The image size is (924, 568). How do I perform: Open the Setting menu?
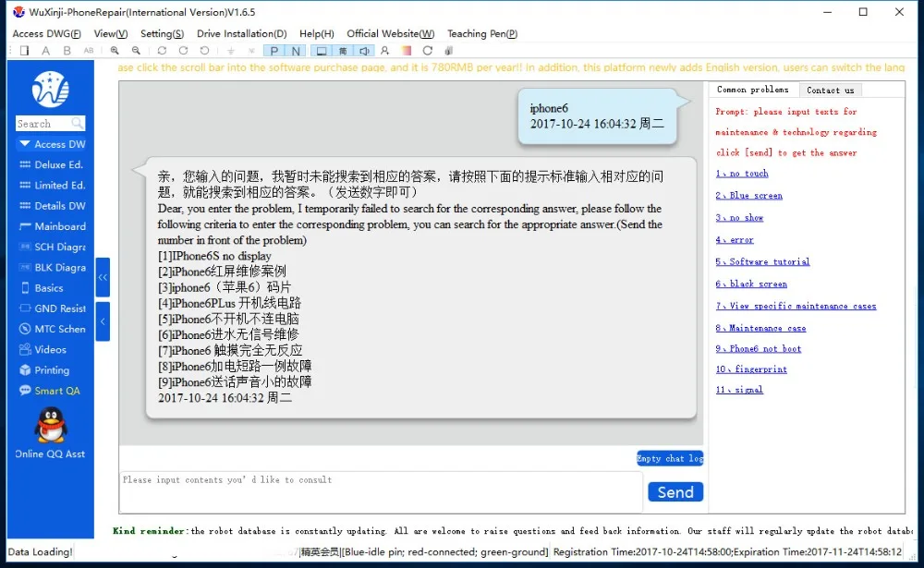[162, 33]
